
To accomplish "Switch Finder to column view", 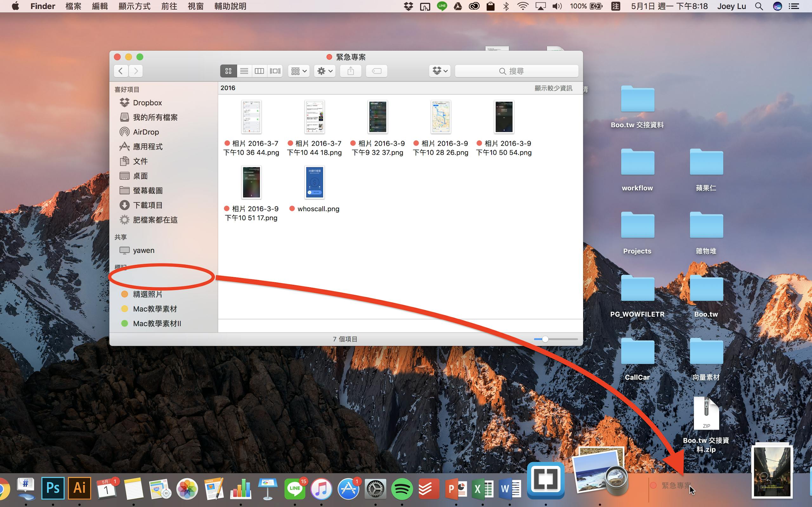I will tap(259, 71).
